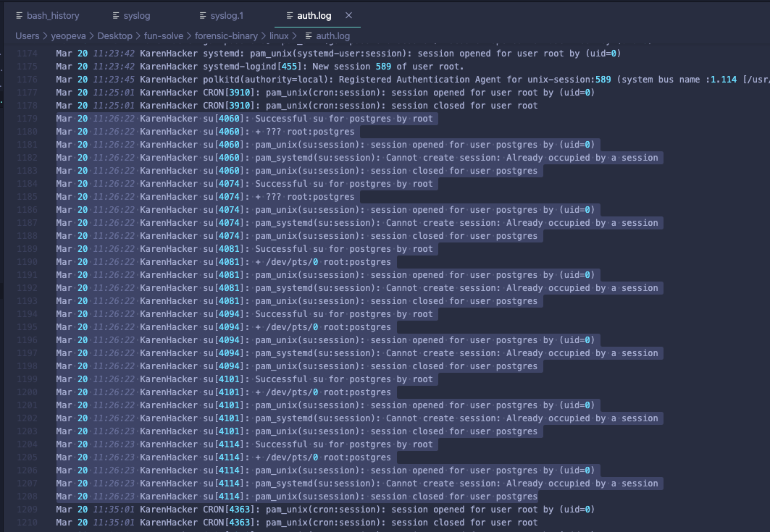Open the Desktop breadcrumb segment
This screenshot has height=532, width=770.
click(x=115, y=35)
